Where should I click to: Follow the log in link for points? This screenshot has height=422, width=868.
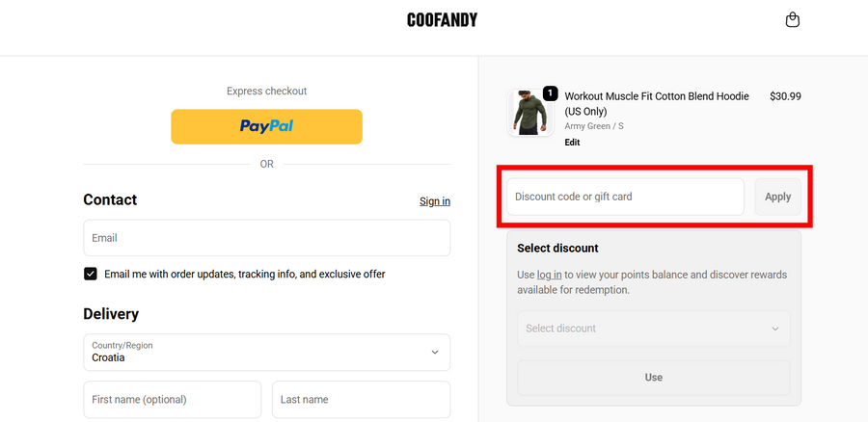tap(550, 275)
